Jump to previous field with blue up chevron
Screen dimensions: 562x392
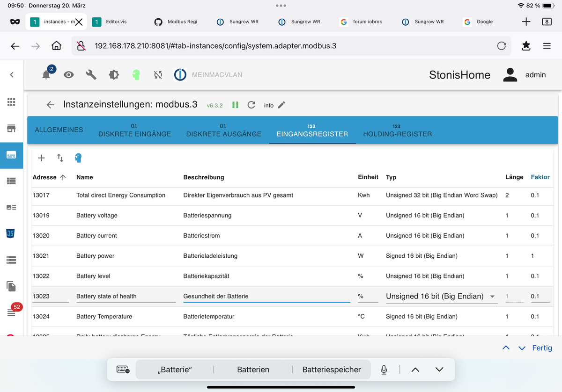(x=505, y=348)
